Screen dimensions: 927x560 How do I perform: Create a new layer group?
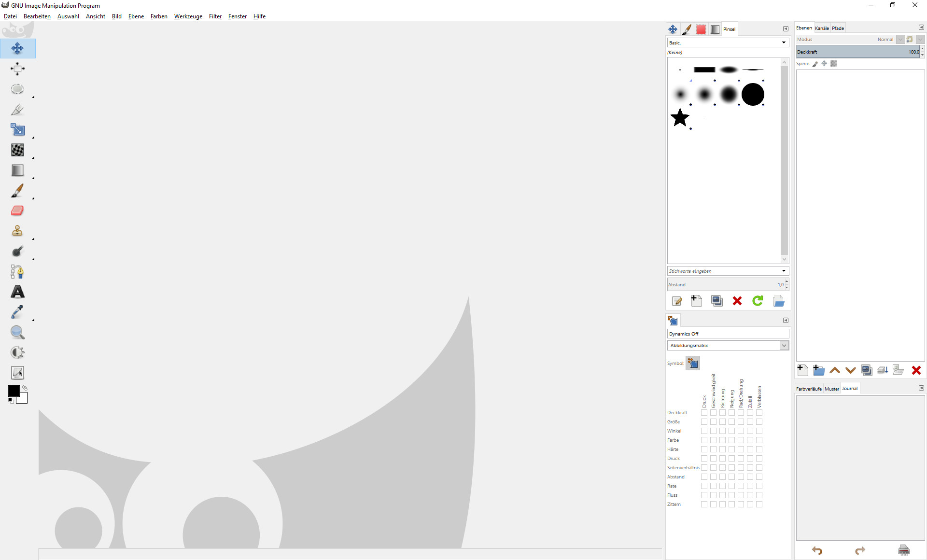(818, 370)
